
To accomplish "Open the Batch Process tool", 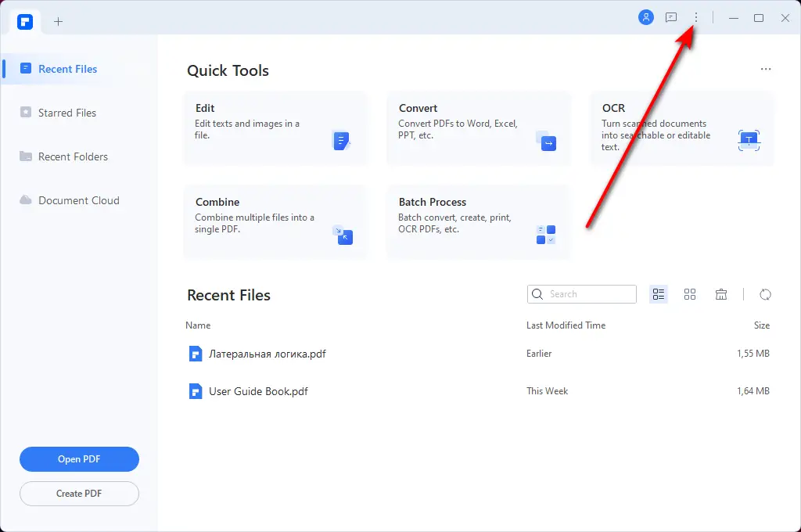I will point(478,222).
